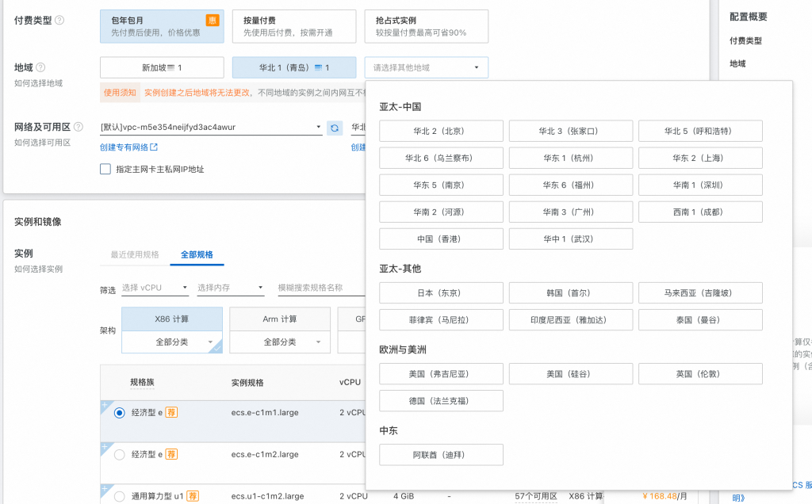Screen dimensions: 812x504
Task: Click the 荐 badge beside 通用算力型 u1
Action: tap(193, 496)
